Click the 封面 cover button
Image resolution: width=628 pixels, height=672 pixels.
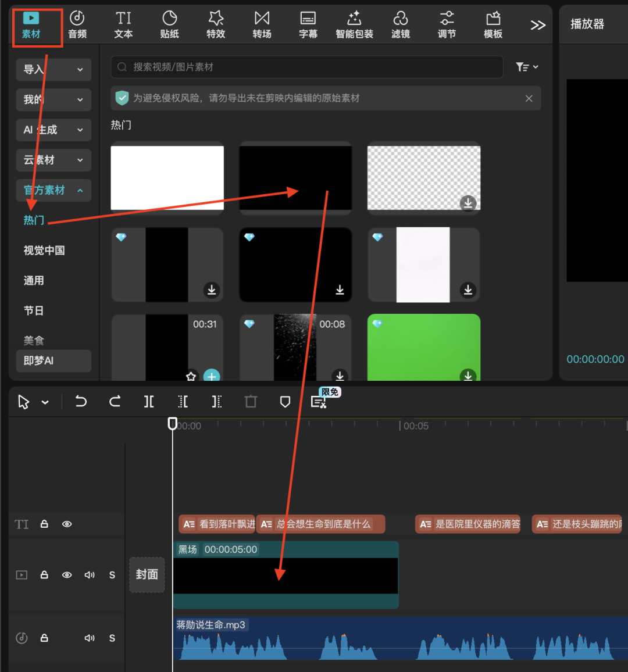[147, 575]
